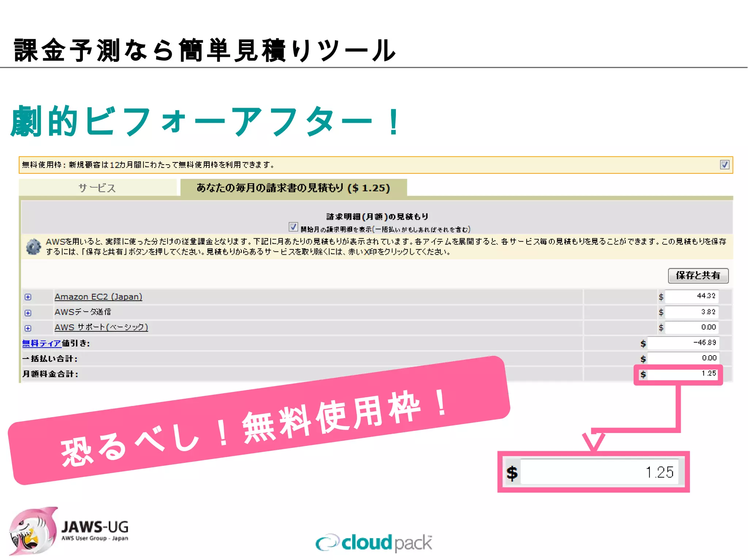Open the 無料ティア link
Viewport: 748px width, 560px height.
[x=41, y=343]
